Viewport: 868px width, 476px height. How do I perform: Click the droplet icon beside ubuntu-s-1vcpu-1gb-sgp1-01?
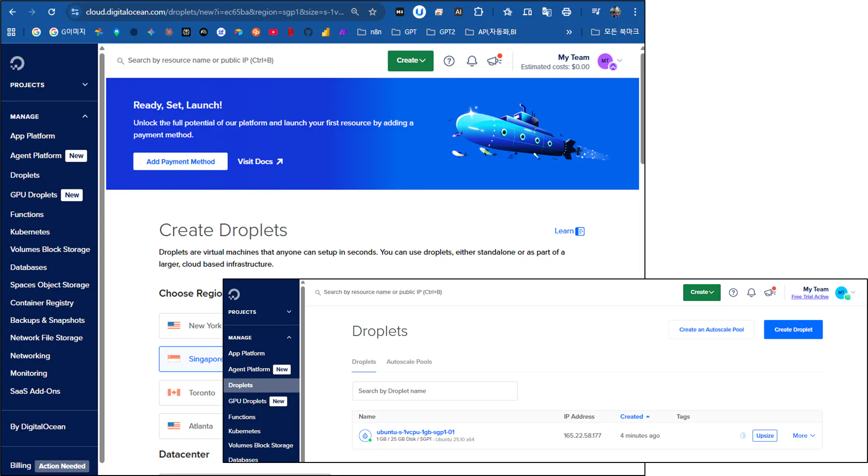(365, 435)
